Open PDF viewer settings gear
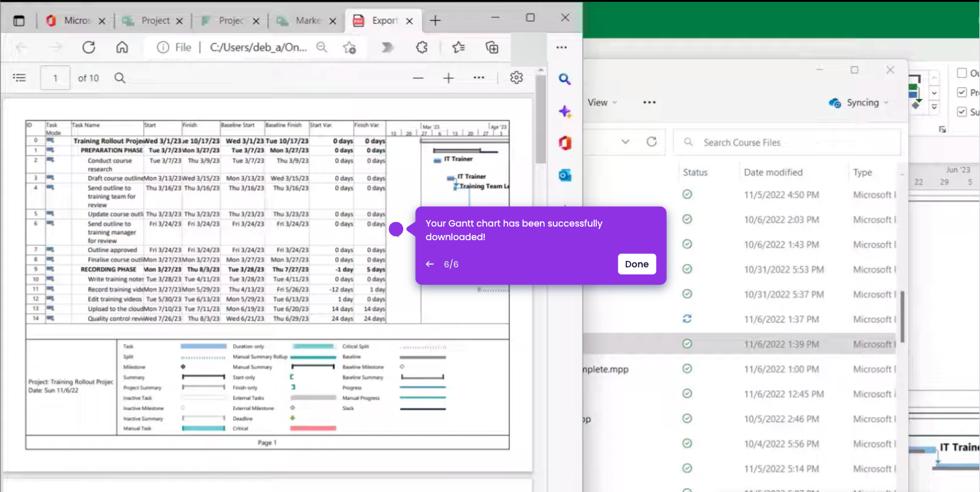This screenshot has height=492, width=980. (516, 78)
